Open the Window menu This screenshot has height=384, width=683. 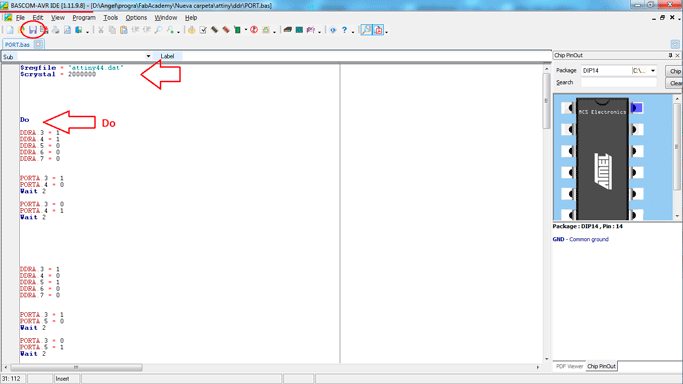tap(166, 18)
